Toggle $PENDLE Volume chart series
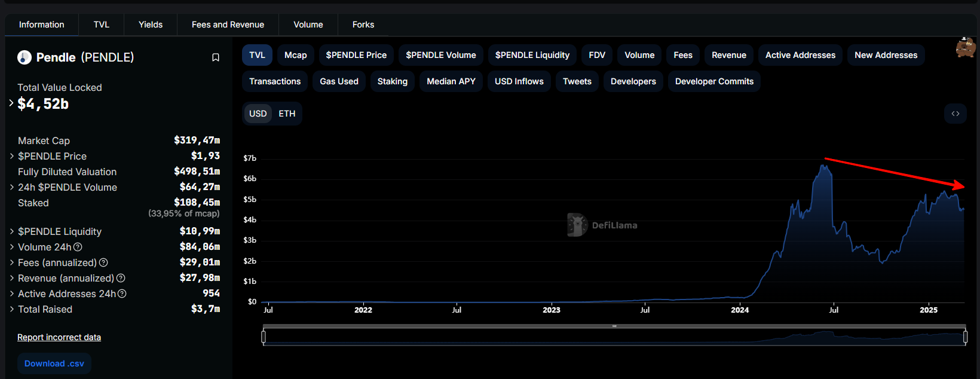This screenshot has height=379, width=980. 441,55
